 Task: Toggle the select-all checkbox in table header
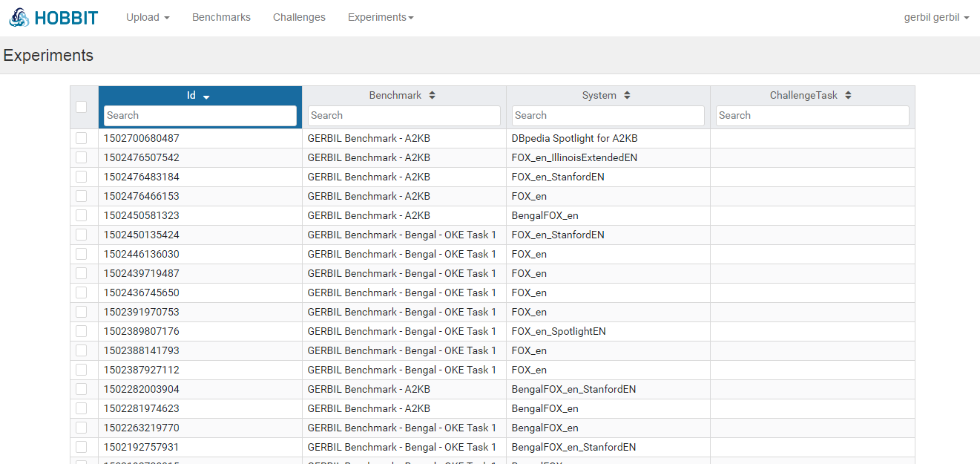click(82, 107)
